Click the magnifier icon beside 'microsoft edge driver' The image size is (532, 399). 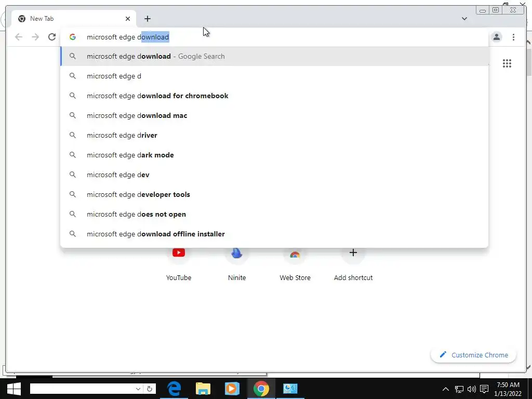(x=73, y=135)
